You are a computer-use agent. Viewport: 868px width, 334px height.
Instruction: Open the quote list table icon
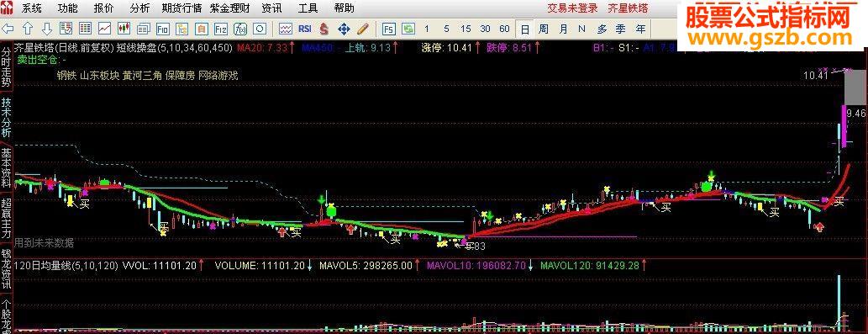point(85,29)
